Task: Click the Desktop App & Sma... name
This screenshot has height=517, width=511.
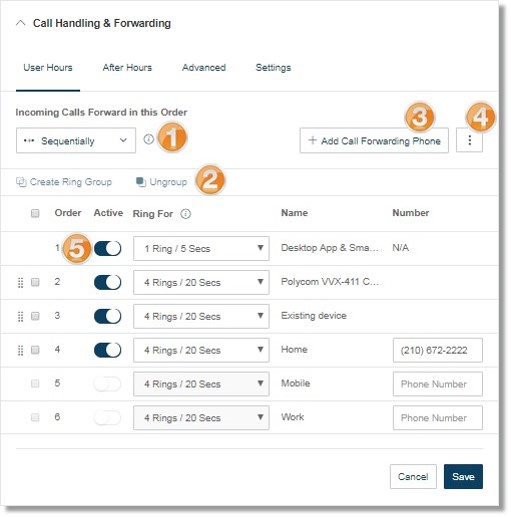Action: [x=330, y=248]
